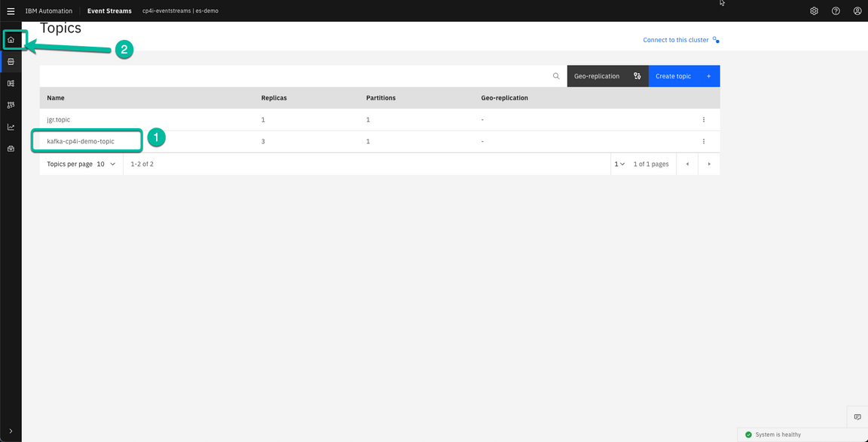This screenshot has width=868, height=442.
Task: Open the Toolbox sidebar icon
Action: (x=11, y=148)
